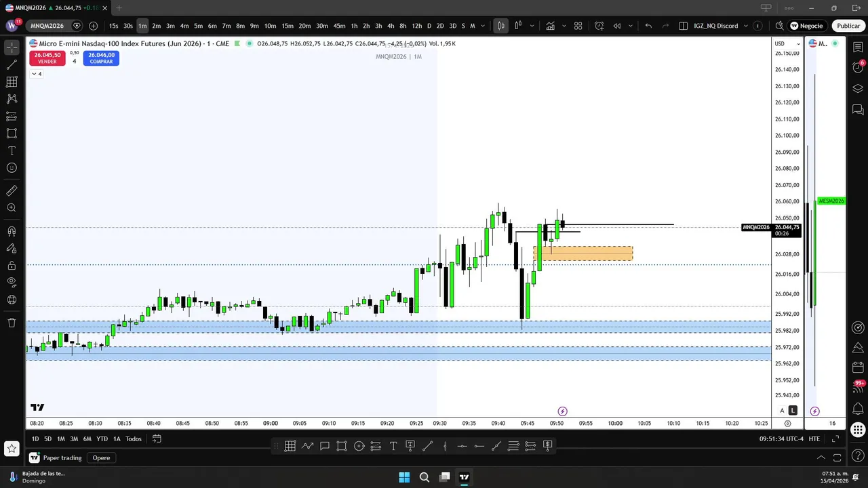Select the 3M date range

[x=74, y=439]
